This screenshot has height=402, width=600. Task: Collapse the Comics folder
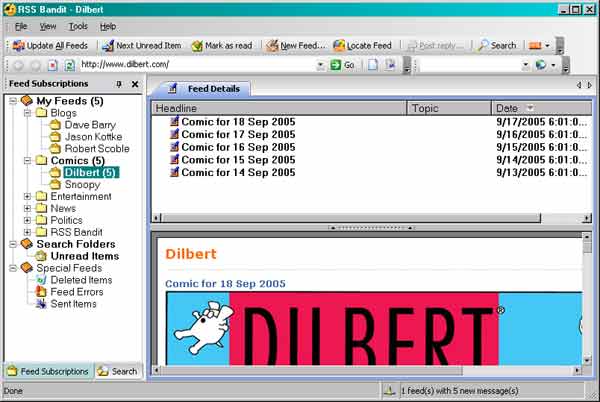(27, 160)
